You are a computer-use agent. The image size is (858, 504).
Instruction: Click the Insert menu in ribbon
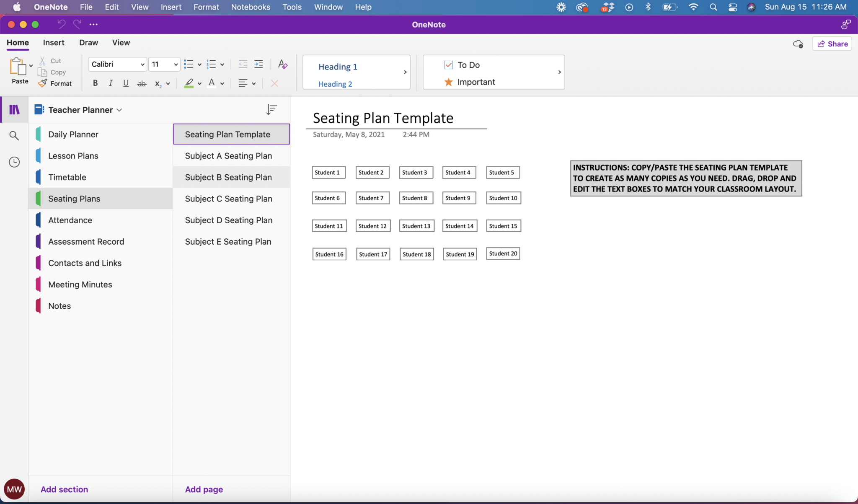coord(54,43)
